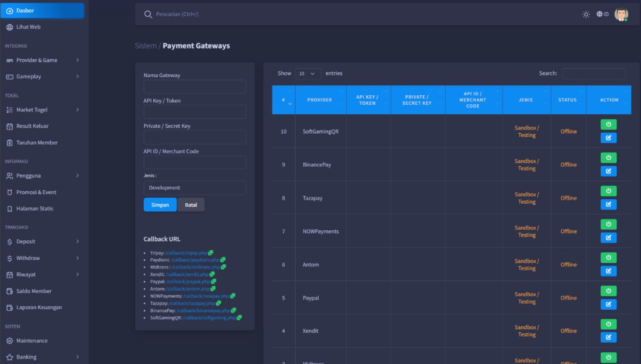This screenshot has height=364, width=641.
Task: Click edit icon for Paypal row
Action: click(x=608, y=304)
